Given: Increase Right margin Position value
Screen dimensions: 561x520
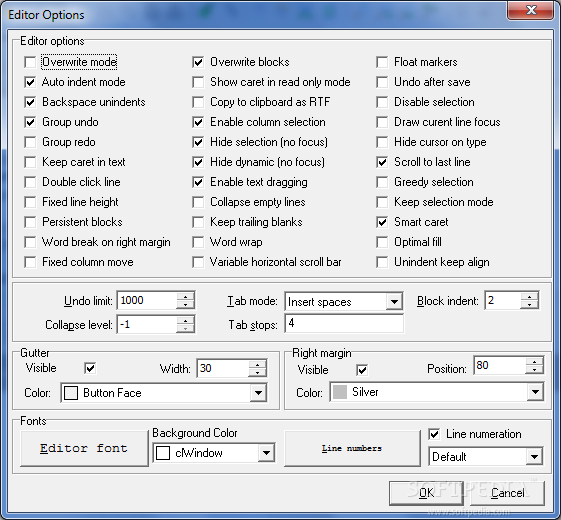Looking at the screenshot, I should pyautogui.click(x=535, y=361).
